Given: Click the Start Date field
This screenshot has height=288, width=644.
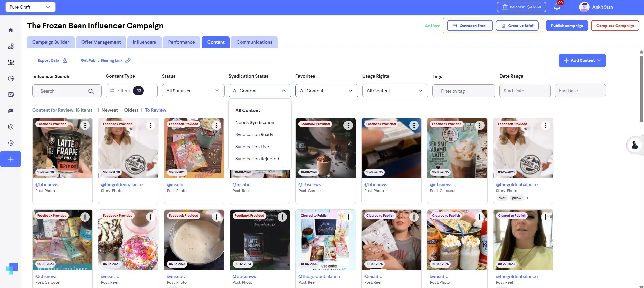Looking at the screenshot, I should coord(525,91).
